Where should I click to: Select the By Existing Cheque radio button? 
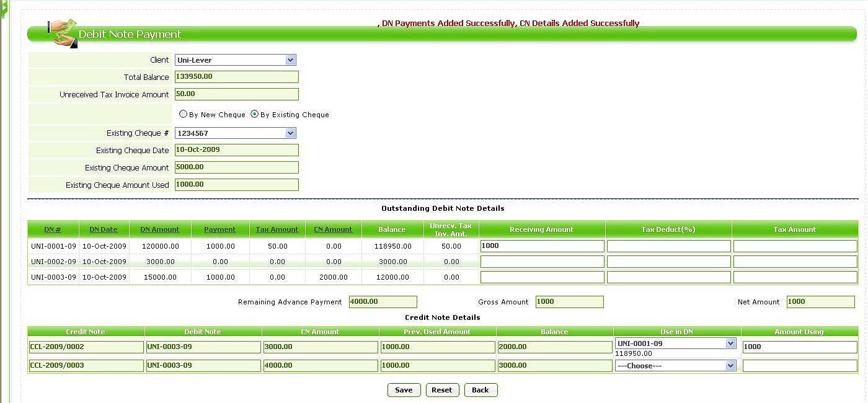point(255,114)
